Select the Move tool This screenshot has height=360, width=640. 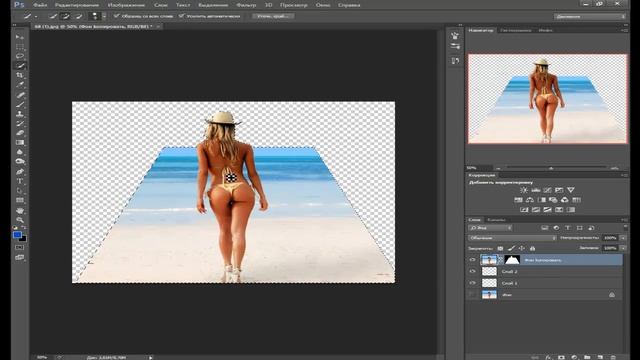[20, 37]
